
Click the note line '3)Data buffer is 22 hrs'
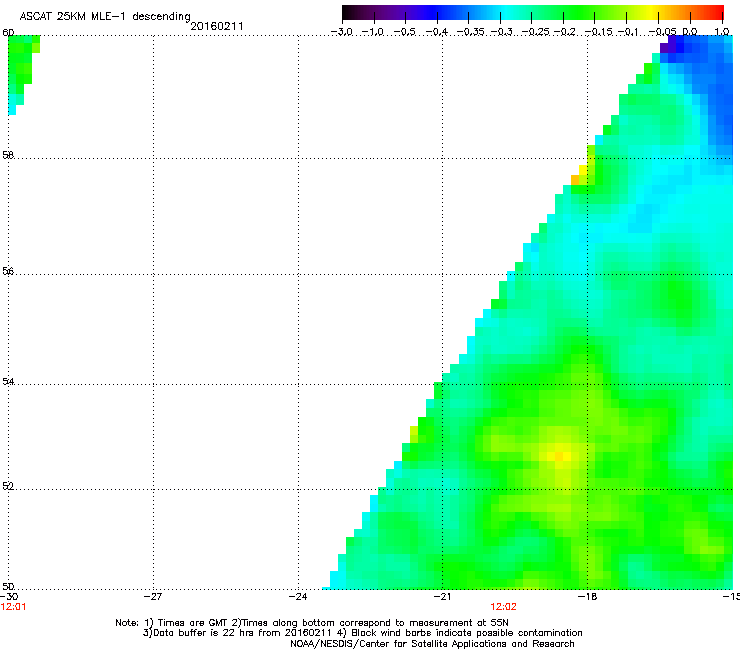[362, 633]
